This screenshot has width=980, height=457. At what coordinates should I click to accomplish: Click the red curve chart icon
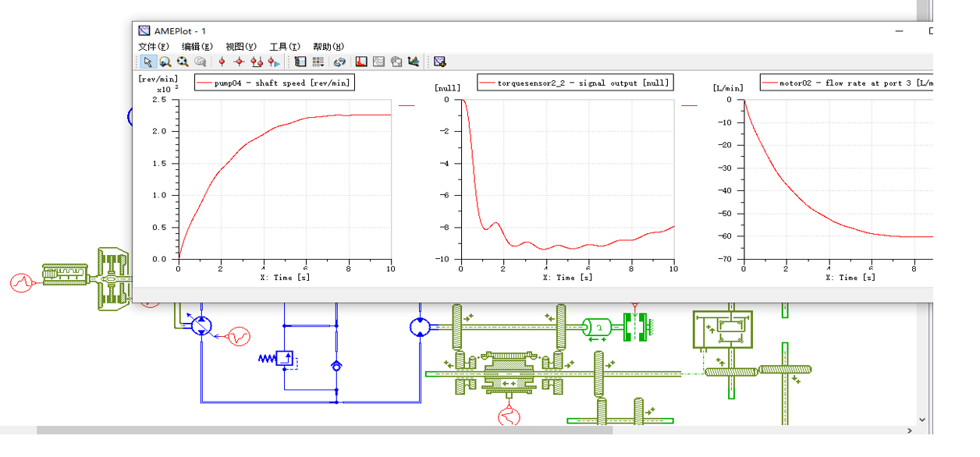361,62
